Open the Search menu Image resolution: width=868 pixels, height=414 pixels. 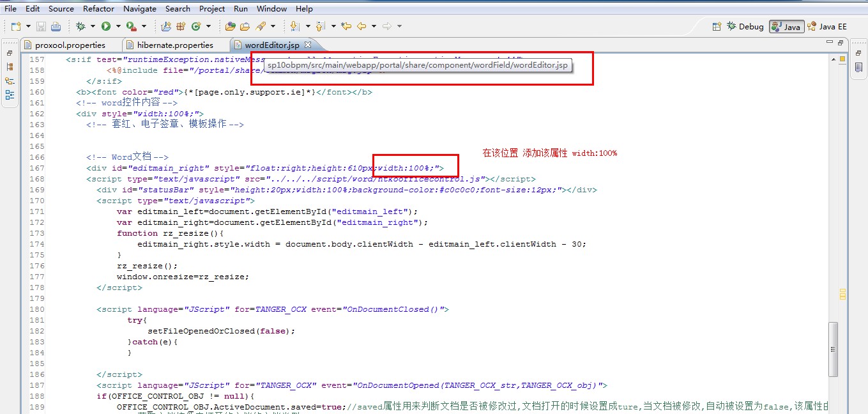click(x=178, y=8)
